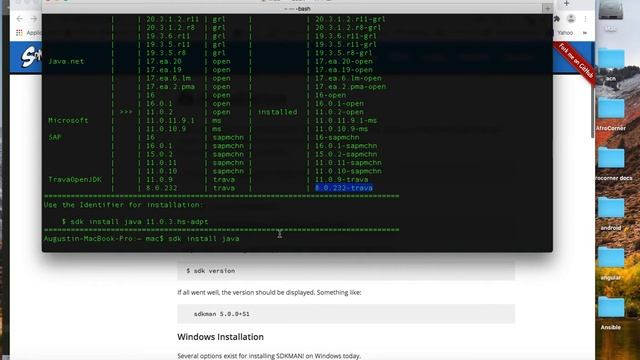
Task: Click the terminal prompt 'sdk install java' line
Action: (142, 238)
